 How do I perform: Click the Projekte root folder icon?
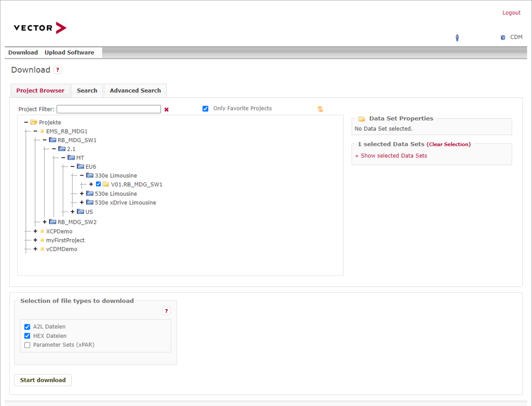point(34,122)
